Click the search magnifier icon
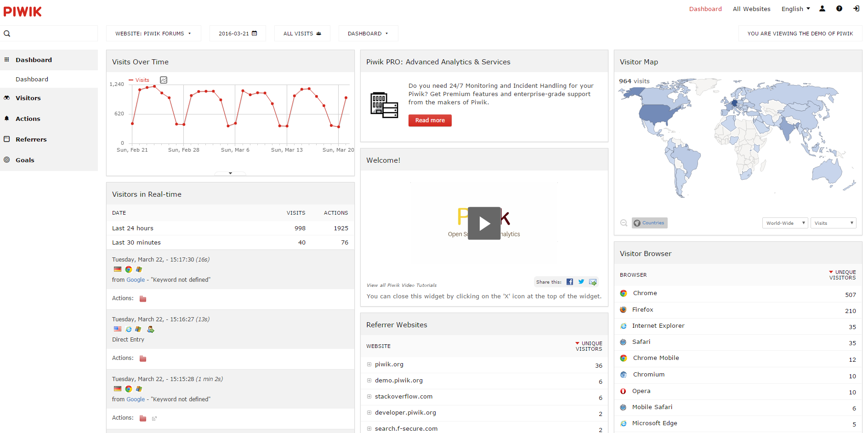 pos(7,34)
